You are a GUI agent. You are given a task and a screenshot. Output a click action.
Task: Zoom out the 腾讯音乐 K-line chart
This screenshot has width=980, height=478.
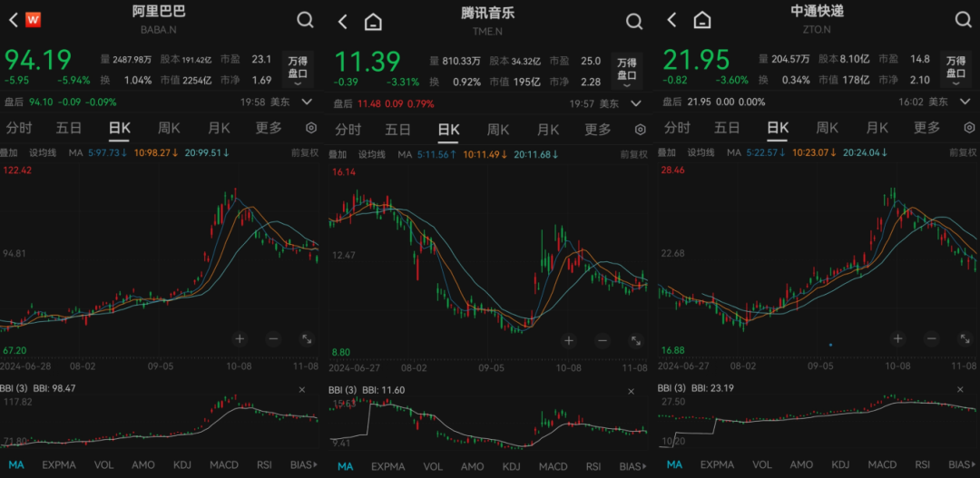point(603,341)
